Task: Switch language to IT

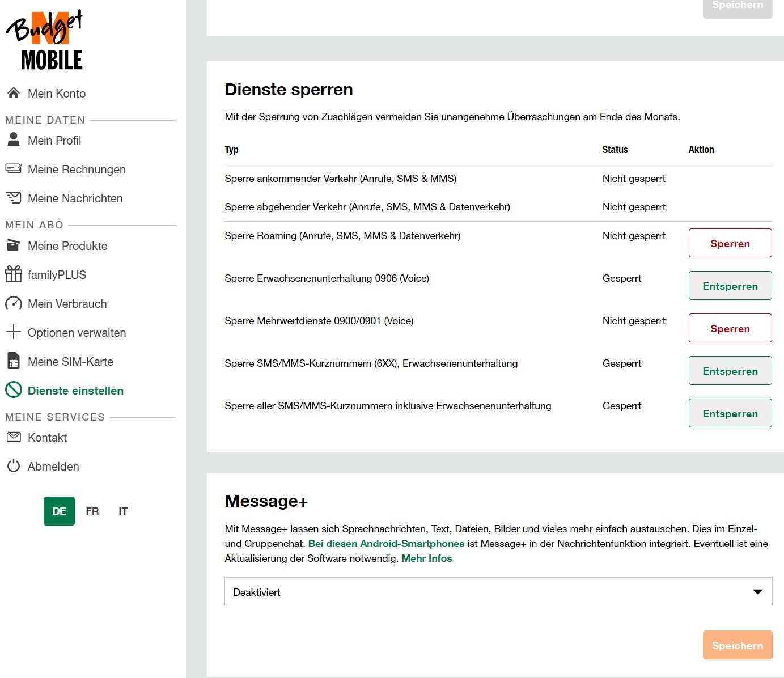Action: (x=123, y=511)
